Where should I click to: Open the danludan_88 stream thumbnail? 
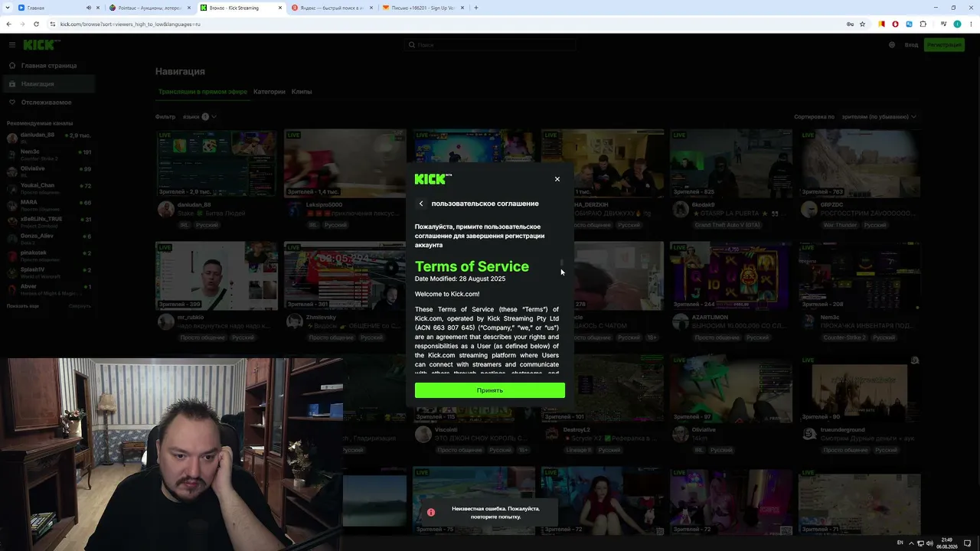click(x=217, y=163)
